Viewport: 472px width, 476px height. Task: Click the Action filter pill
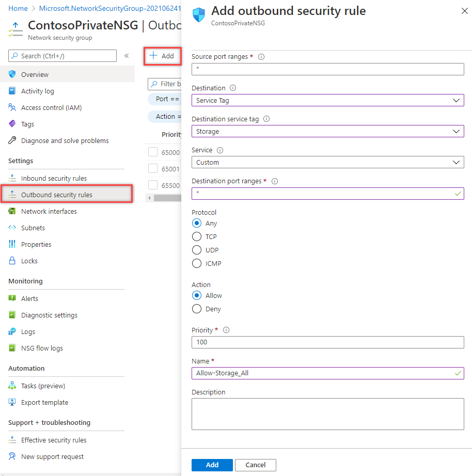click(x=165, y=117)
